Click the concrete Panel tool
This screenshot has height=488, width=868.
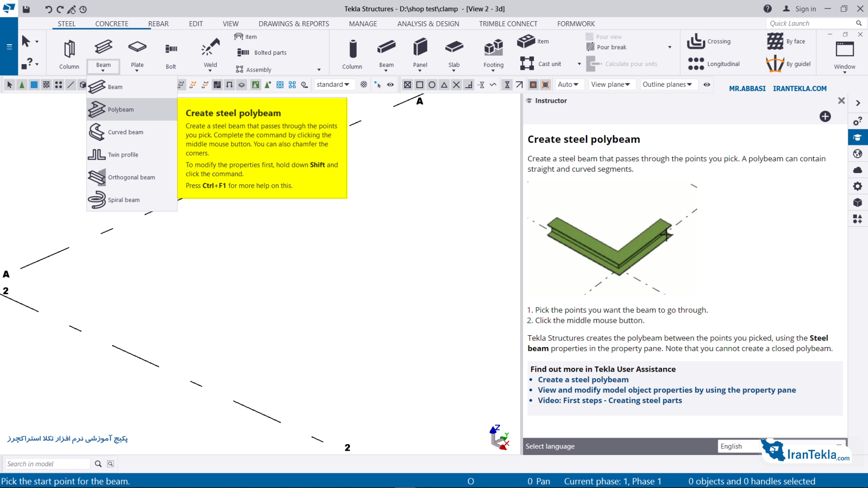tap(420, 53)
